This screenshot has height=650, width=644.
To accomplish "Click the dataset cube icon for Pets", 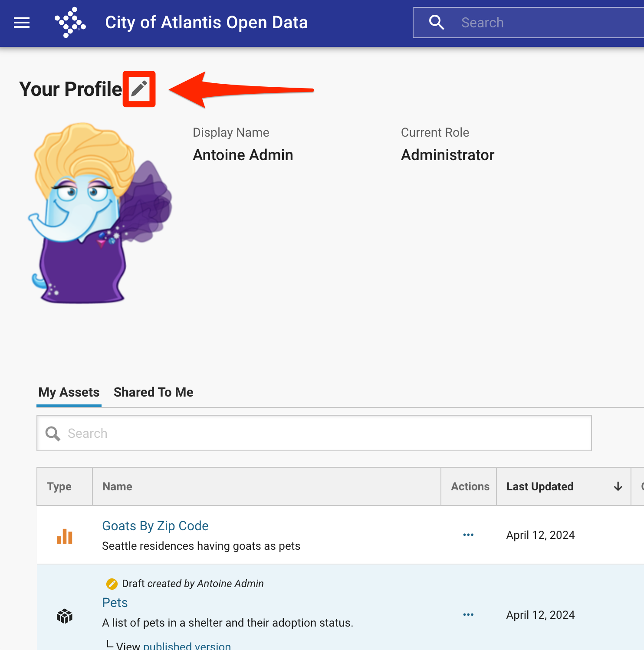I will click(x=65, y=616).
